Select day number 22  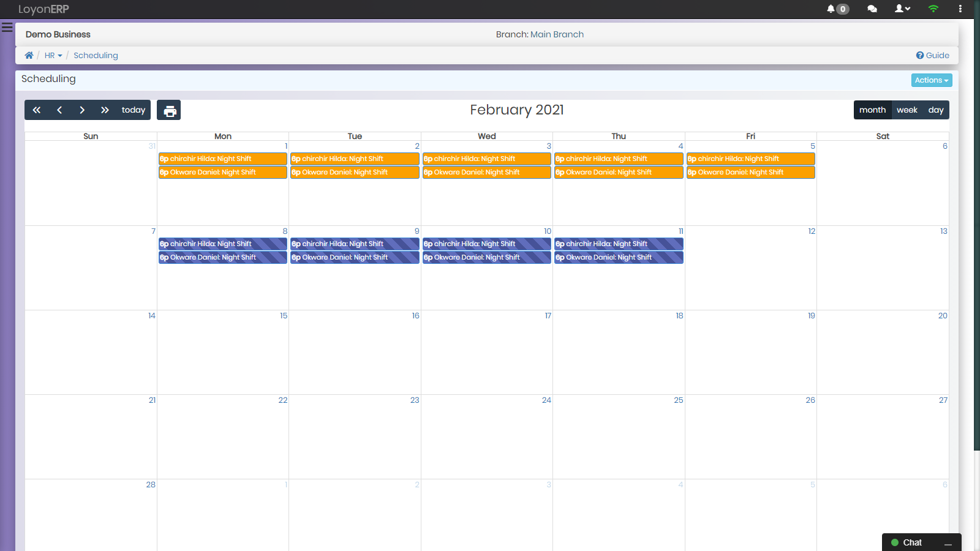coord(283,400)
